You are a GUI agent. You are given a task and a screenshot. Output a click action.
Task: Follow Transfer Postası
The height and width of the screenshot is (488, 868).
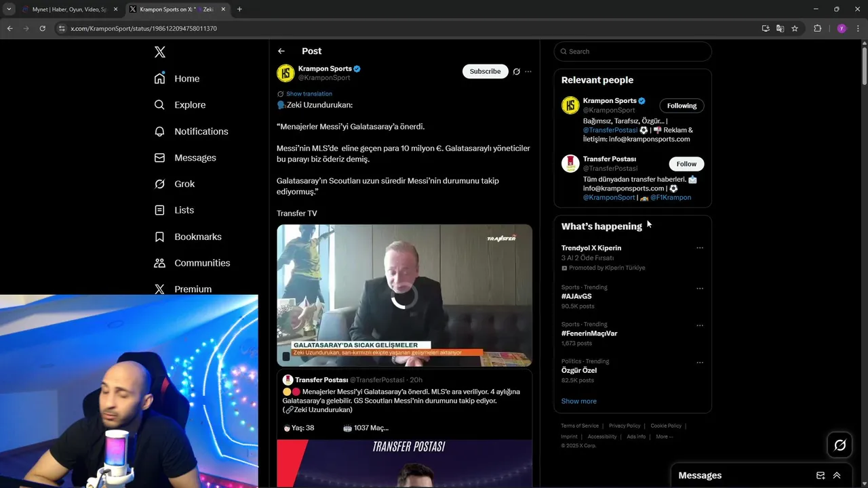click(686, 164)
